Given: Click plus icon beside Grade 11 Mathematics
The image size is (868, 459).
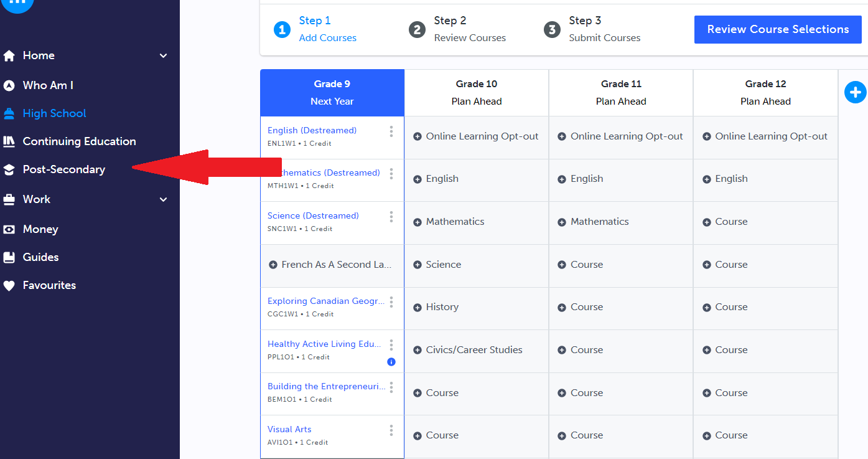Looking at the screenshot, I should pos(562,222).
